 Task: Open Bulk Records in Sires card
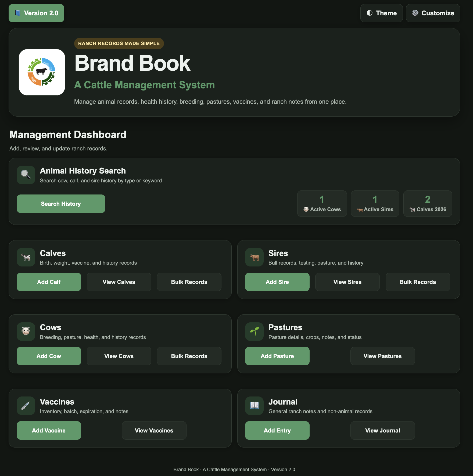click(x=418, y=282)
